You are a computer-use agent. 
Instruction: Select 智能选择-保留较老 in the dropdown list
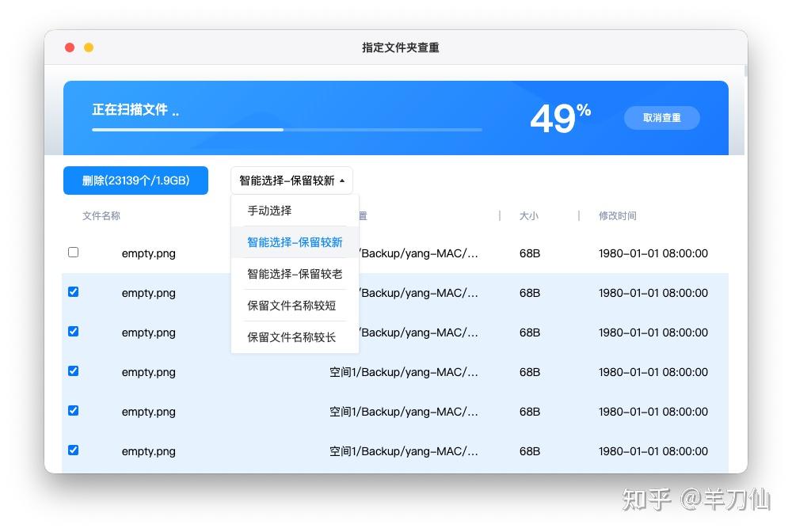pyautogui.click(x=295, y=274)
